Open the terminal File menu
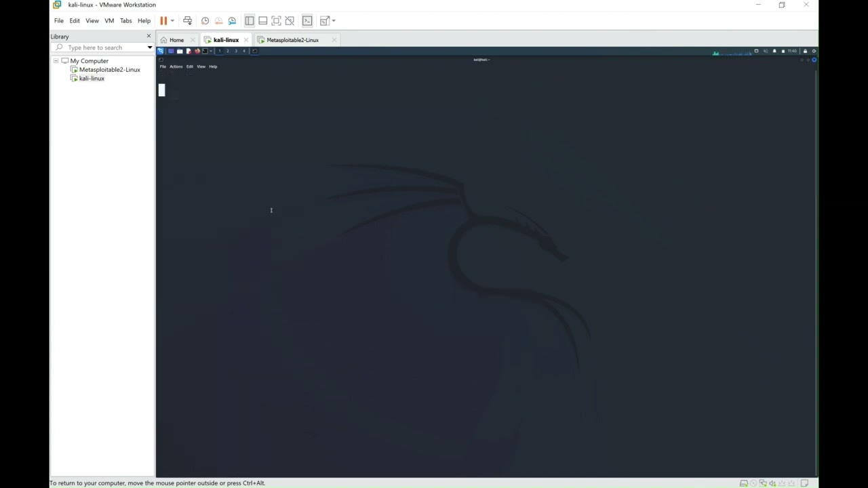Viewport: 868px width, 488px height. (x=163, y=66)
